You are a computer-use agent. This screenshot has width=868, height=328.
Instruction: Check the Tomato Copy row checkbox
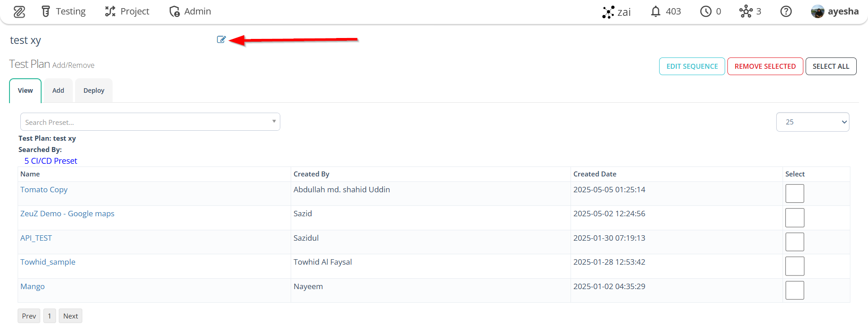(x=795, y=194)
